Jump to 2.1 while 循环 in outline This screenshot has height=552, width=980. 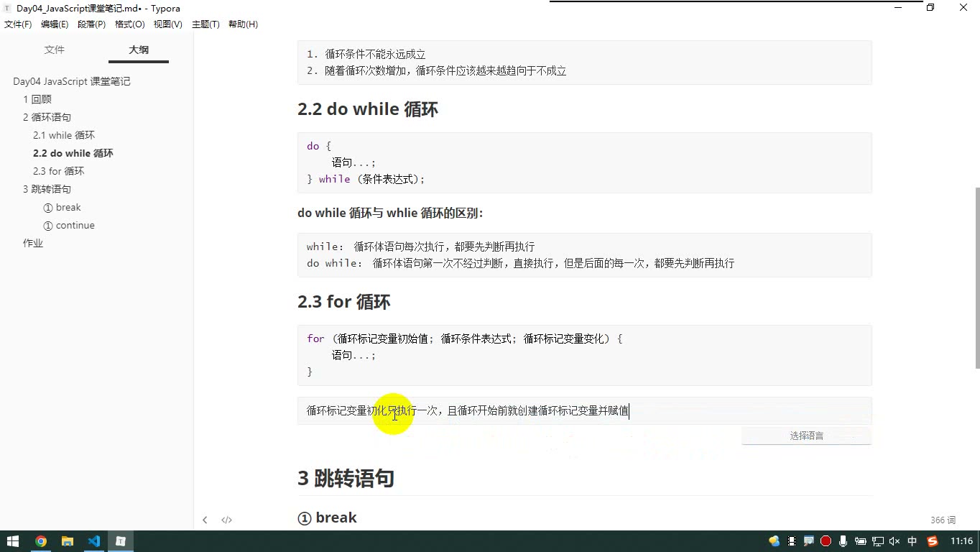[64, 135]
